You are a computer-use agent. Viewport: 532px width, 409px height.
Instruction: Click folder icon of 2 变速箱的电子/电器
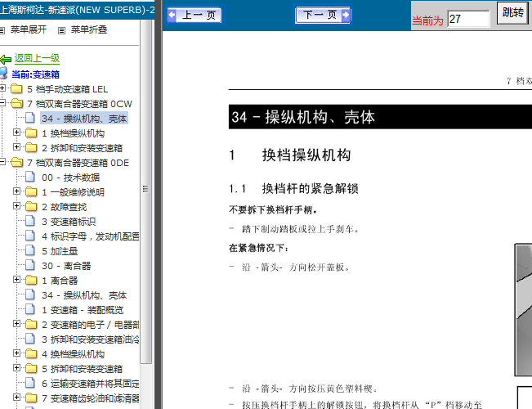click(x=31, y=325)
